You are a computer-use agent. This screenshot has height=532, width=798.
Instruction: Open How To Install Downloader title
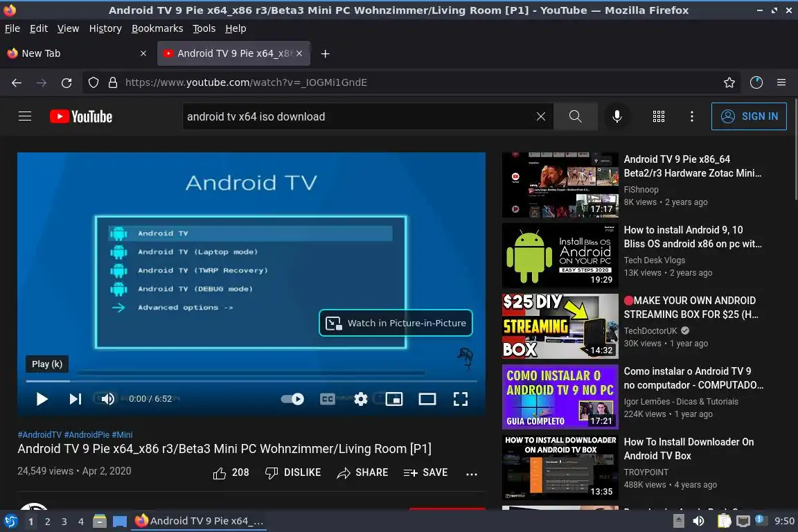[x=689, y=449]
